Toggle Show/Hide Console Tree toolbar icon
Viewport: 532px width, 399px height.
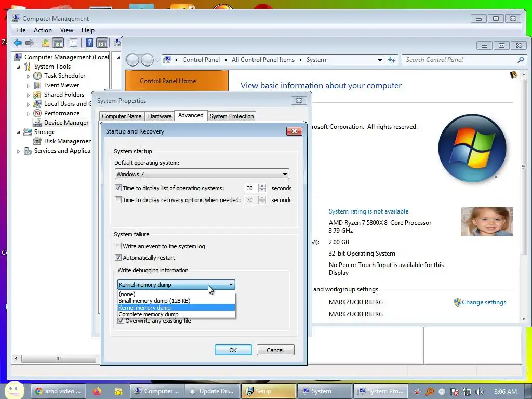point(58,43)
